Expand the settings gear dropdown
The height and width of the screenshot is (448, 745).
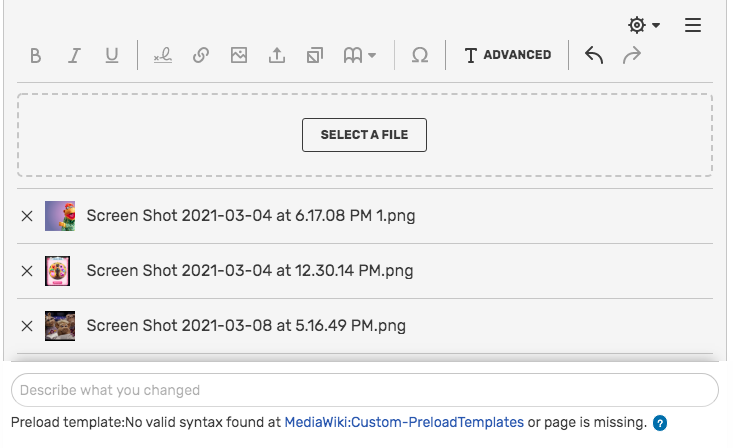tap(643, 25)
